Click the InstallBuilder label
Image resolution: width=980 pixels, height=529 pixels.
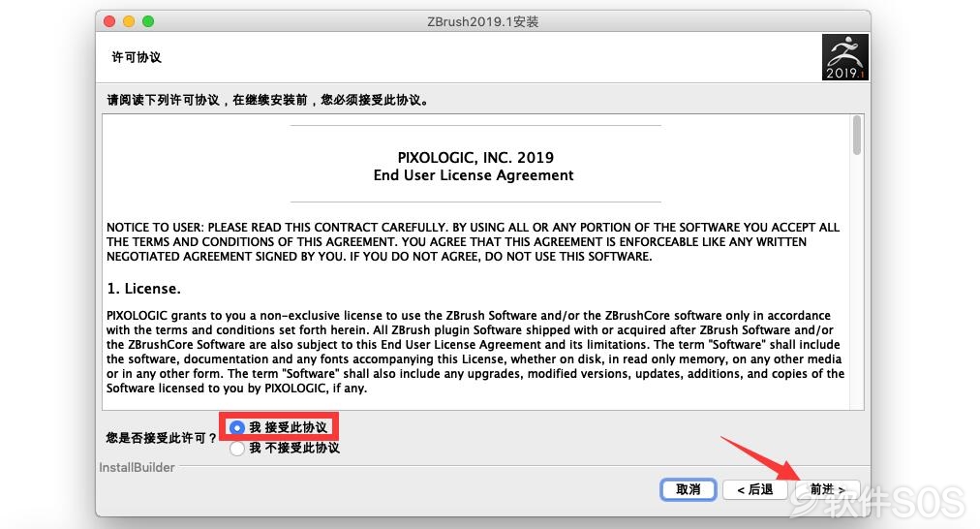pyautogui.click(x=137, y=467)
